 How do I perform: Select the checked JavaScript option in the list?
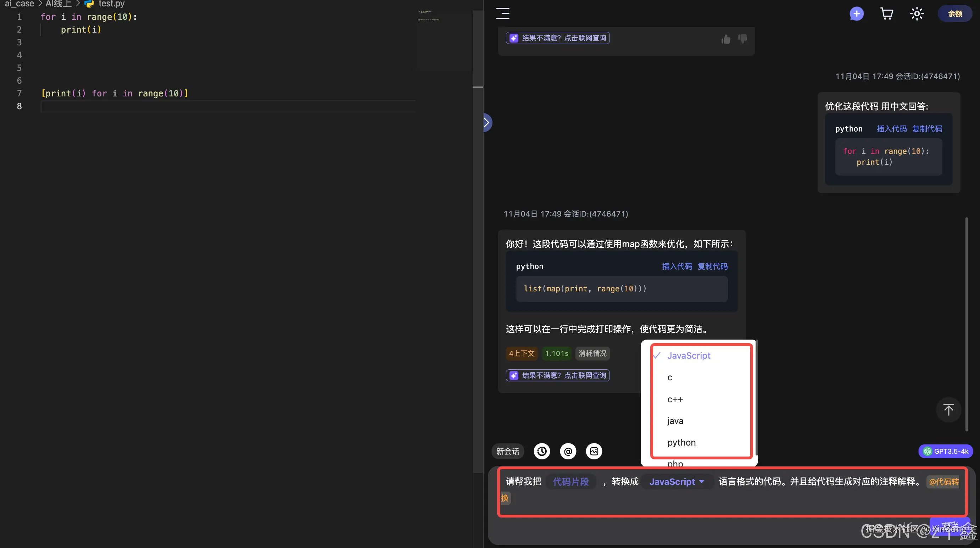point(689,356)
